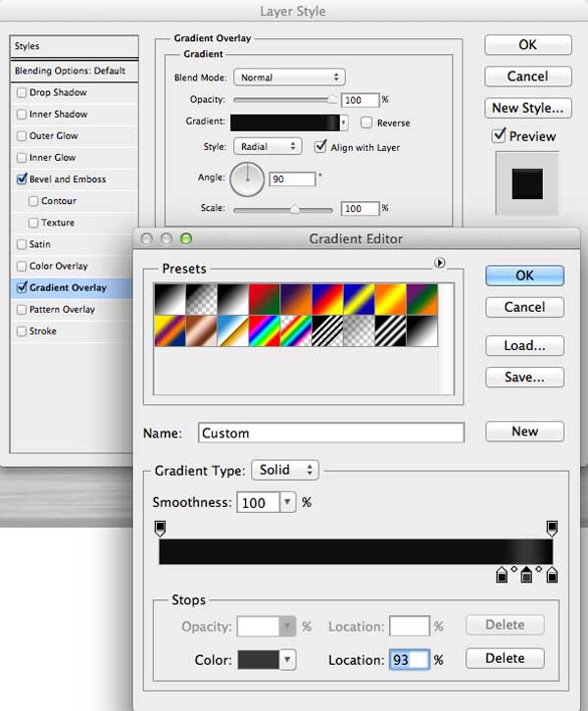
Task: Apply the copper gradient preset
Action: tap(202, 331)
